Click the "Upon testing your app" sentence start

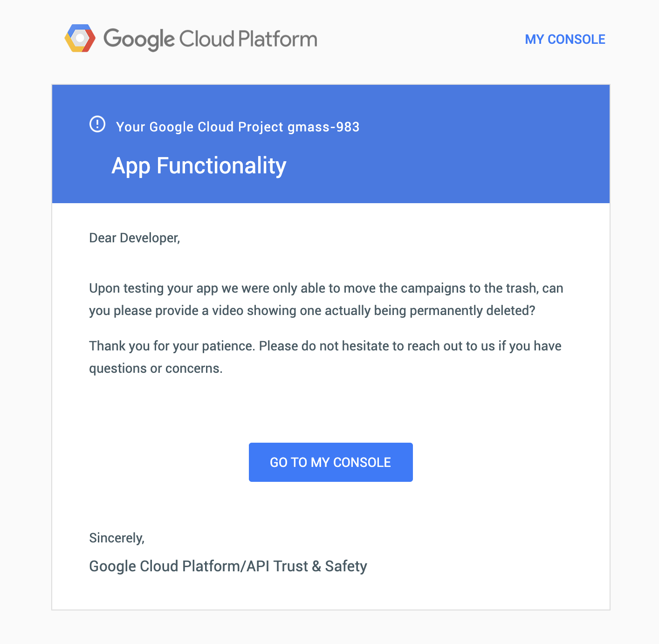[153, 288]
